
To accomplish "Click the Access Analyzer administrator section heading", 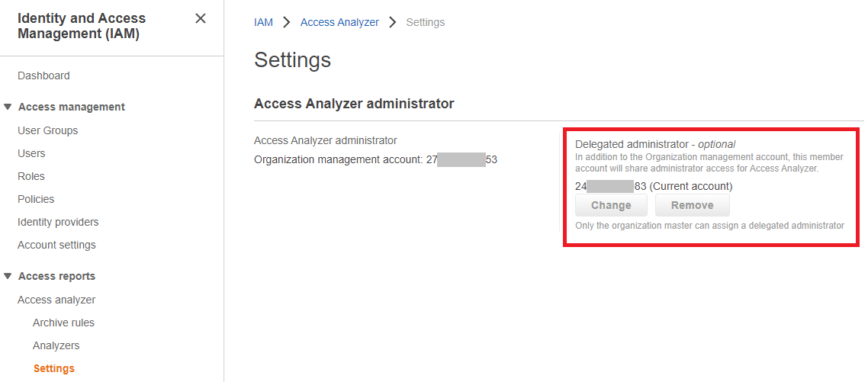I will tap(354, 104).
